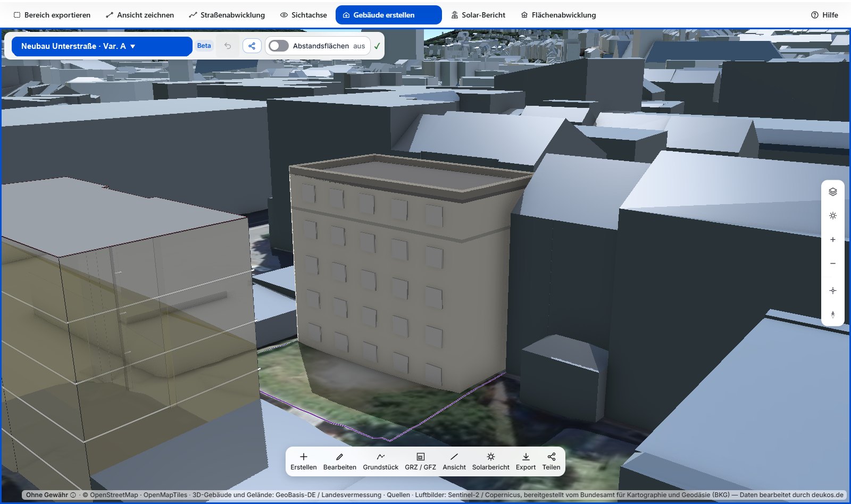
Task: Select Ansicht zeichnen in top bar
Action: coord(140,15)
